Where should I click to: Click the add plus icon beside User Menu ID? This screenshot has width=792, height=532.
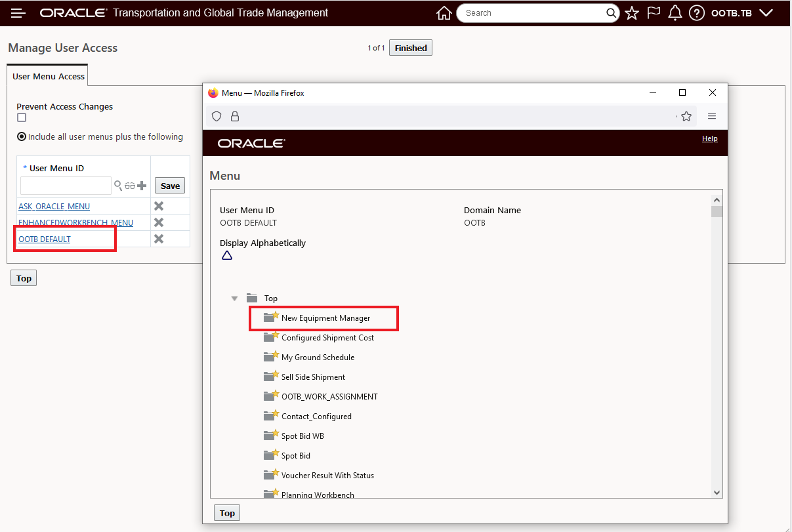click(x=142, y=186)
